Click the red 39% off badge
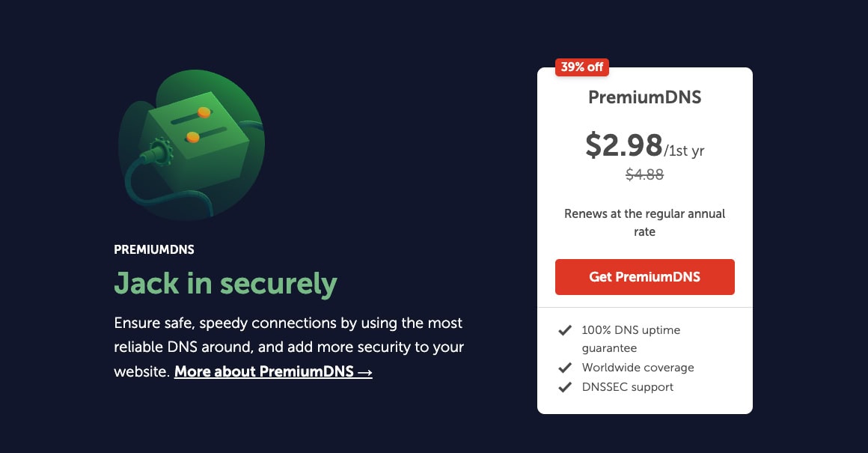Screen dimensions: 868x453 [x=581, y=67]
